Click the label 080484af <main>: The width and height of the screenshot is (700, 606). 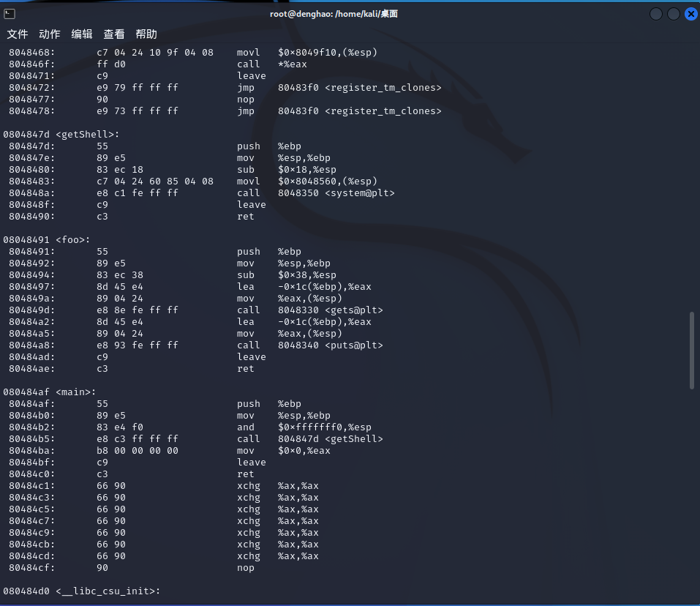pos(50,392)
